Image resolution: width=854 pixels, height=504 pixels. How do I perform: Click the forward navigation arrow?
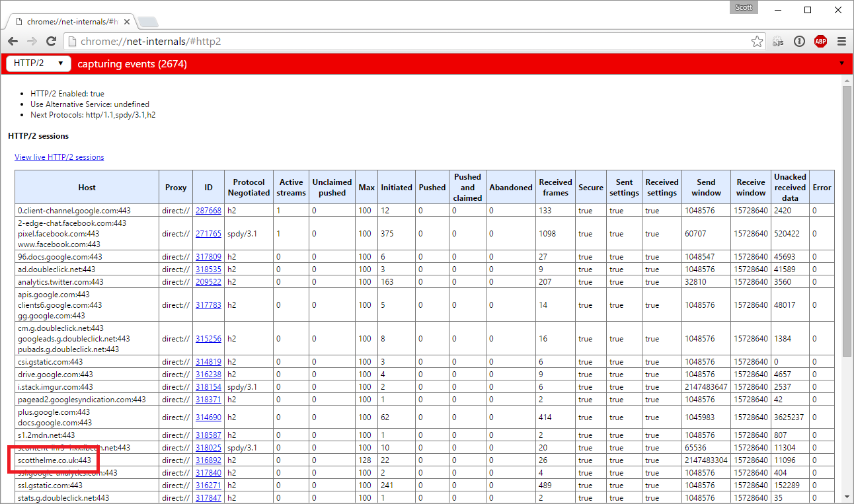pos(32,41)
